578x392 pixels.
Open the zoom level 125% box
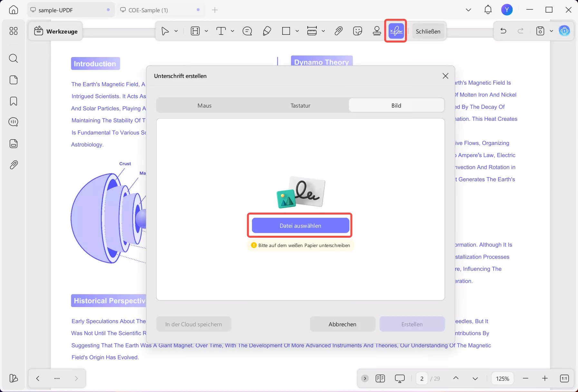tap(502, 378)
